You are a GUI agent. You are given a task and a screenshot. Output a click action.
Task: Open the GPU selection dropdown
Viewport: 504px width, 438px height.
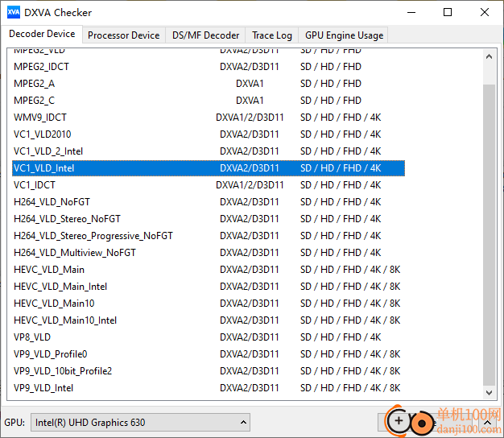(x=140, y=422)
